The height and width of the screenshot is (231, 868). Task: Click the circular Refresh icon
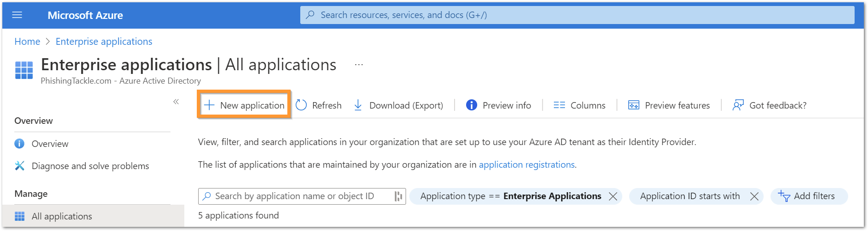coord(301,105)
